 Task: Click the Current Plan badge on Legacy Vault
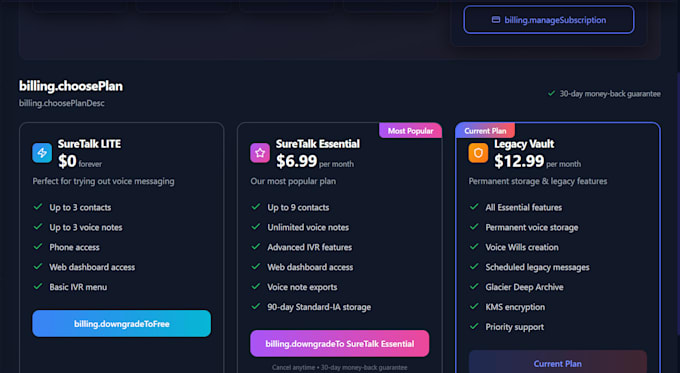coord(485,131)
